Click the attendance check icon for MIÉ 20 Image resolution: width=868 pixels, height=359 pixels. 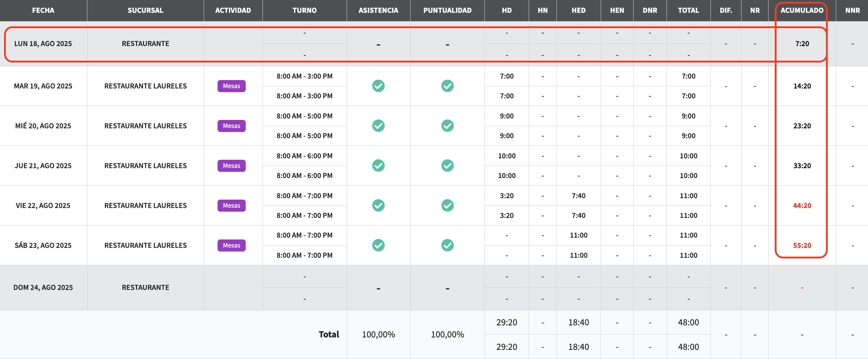[x=378, y=126]
